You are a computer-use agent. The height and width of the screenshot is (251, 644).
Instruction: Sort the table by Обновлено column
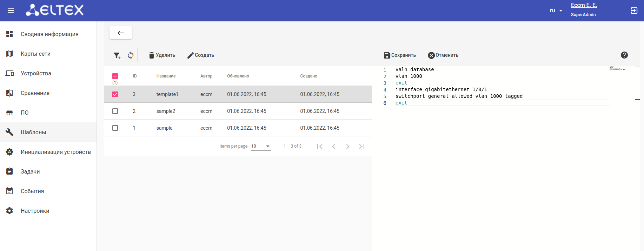point(238,76)
